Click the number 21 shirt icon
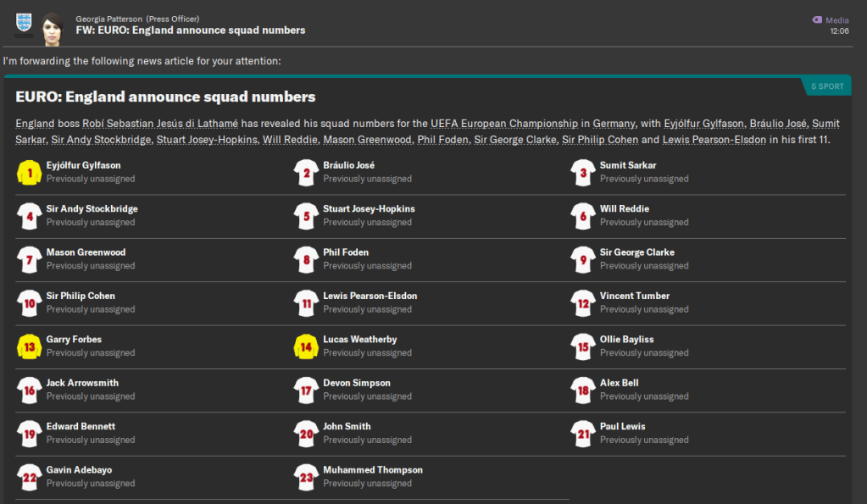867x504 pixels. pos(583,434)
